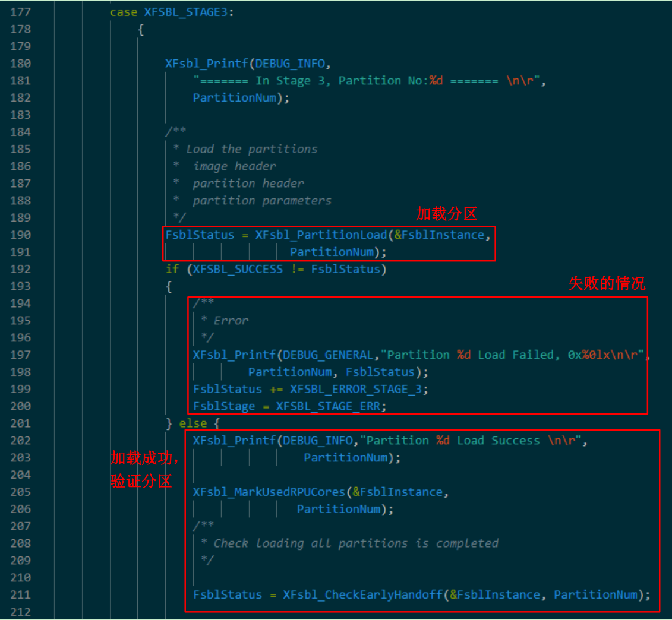Image resolution: width=672 pixels, height=620 pixels.
Task: Click line number 197 in the gutter
Action: click(21, 355)
